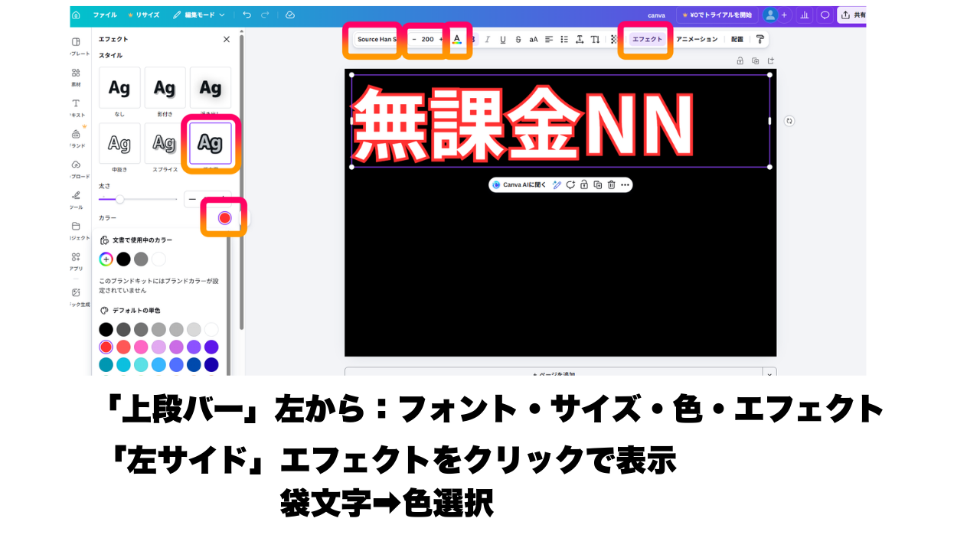Lock the page icon above canvas

pos(740,60)
